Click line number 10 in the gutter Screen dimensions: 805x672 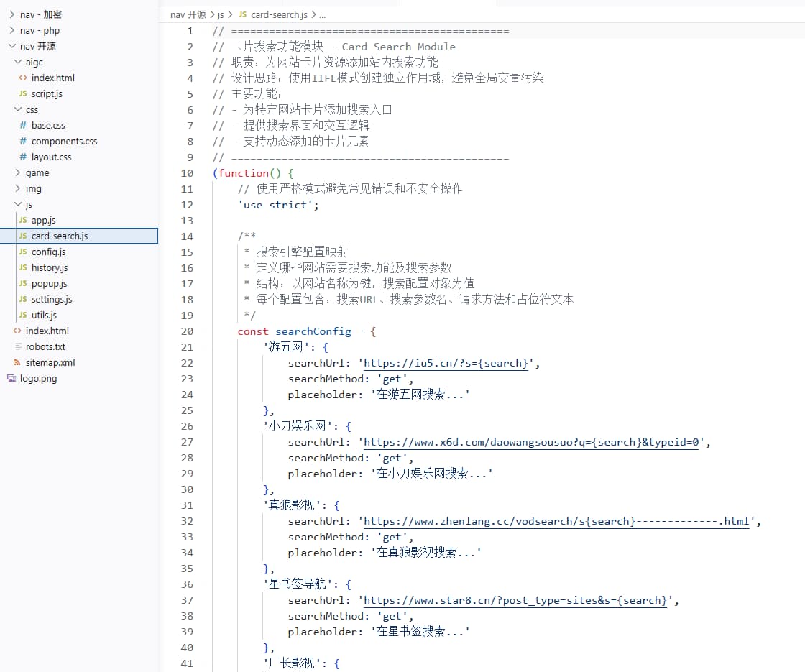tap(187, 173)
